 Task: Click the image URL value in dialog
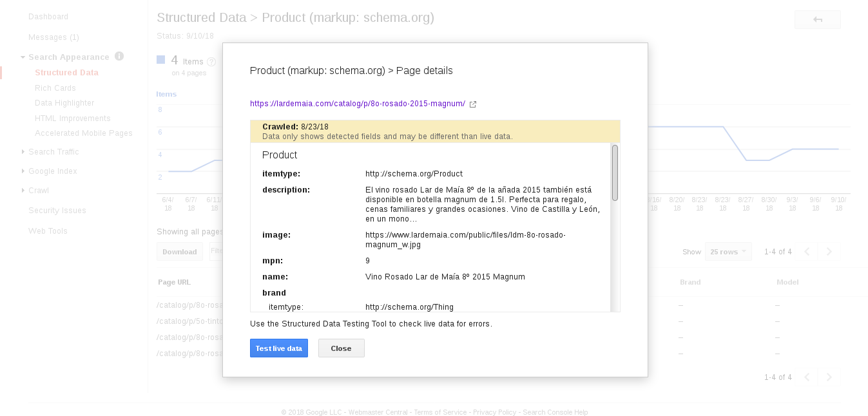(x=465, y=240)
